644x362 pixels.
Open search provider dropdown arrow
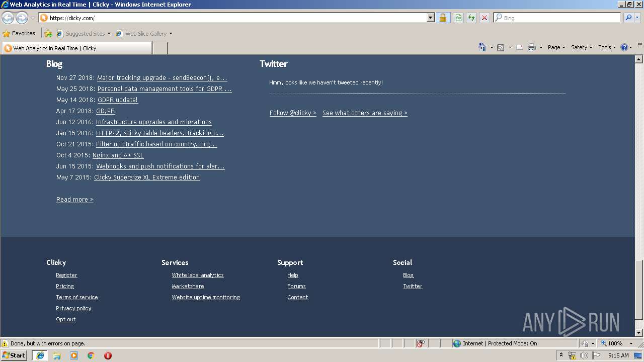point(637,18)
